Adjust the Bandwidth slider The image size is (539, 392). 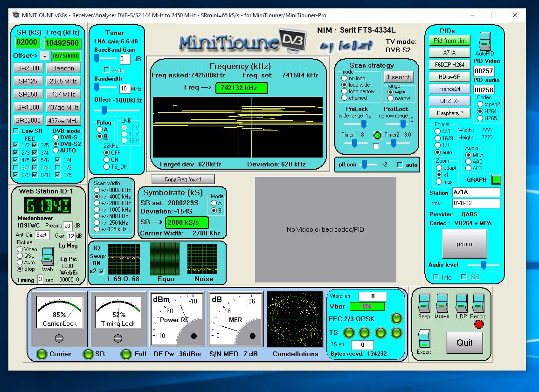click(97, 88)
